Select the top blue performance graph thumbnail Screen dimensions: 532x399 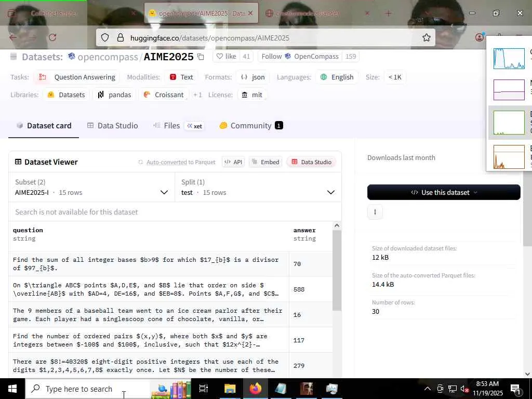(509, 58)
